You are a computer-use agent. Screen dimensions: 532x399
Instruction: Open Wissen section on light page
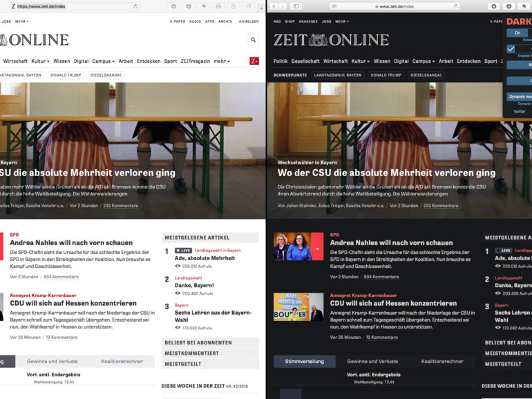pos(61,61)
